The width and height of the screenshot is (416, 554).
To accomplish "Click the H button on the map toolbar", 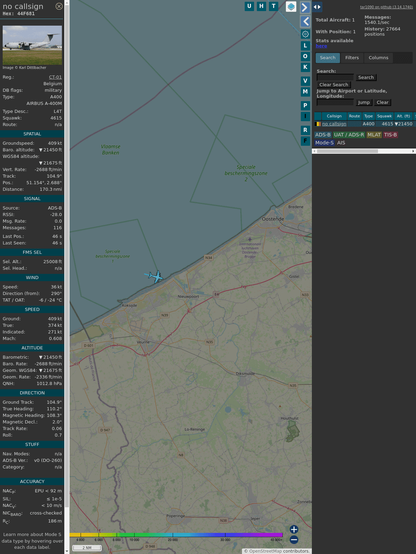I will 261,6.
